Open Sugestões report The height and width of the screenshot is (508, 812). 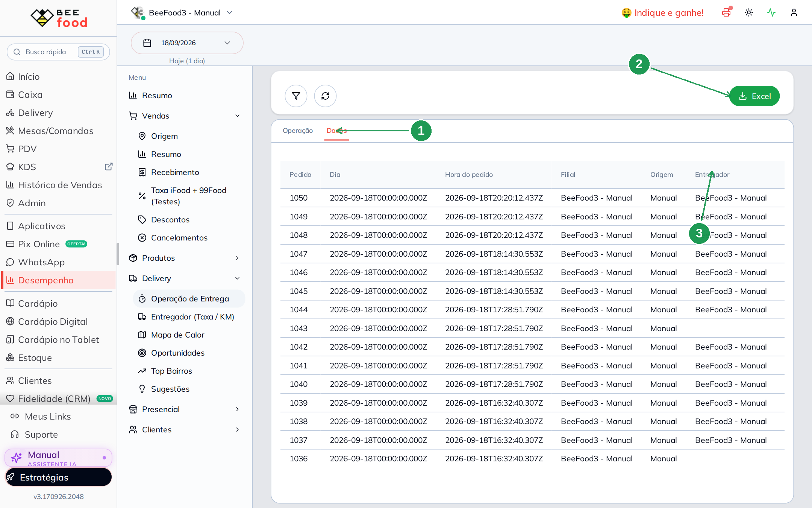point(189,389)
